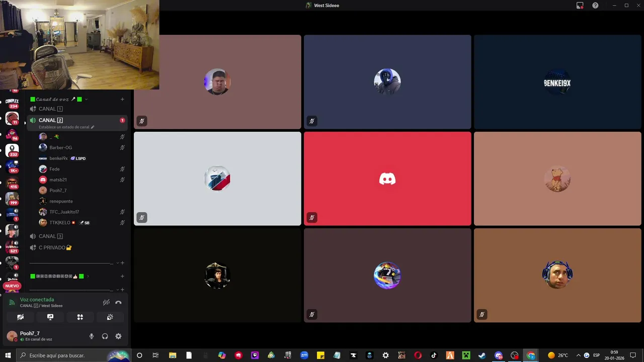Open Pooh7_7 user profile panel
This screenshot has width=644, height=362.
tap(35, 336)
